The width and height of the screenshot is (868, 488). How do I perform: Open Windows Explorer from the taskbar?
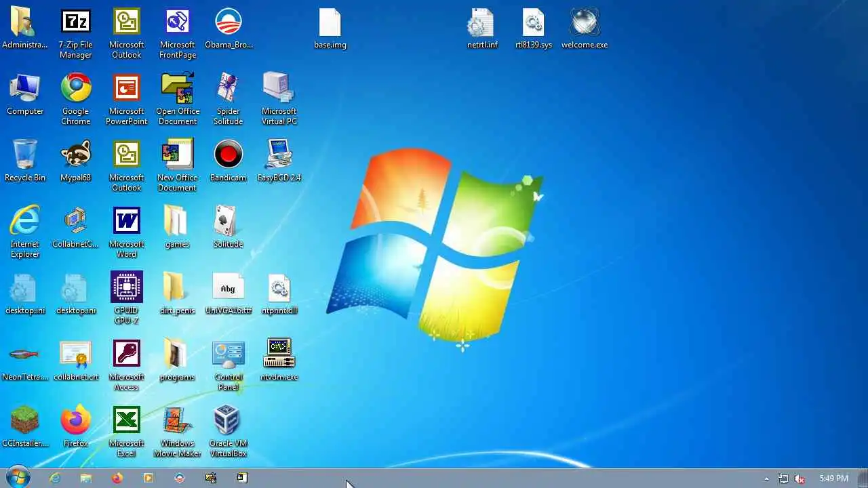[x=86, y=478]
